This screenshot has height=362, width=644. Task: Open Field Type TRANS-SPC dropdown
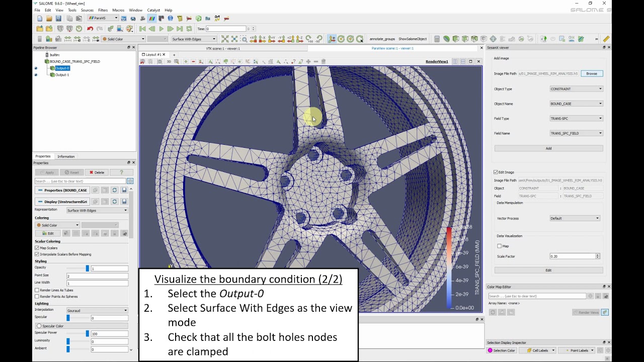[x=576, y=119]
